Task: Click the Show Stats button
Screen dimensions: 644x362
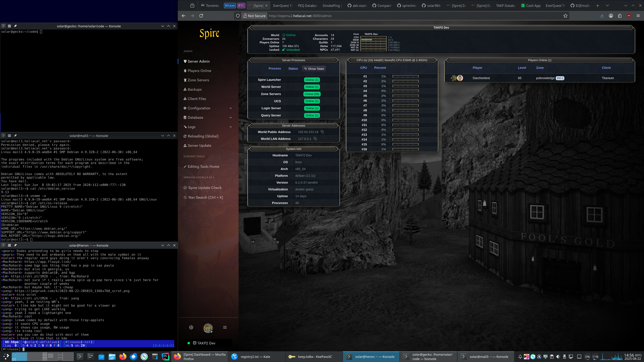Action: coord(314,69)
